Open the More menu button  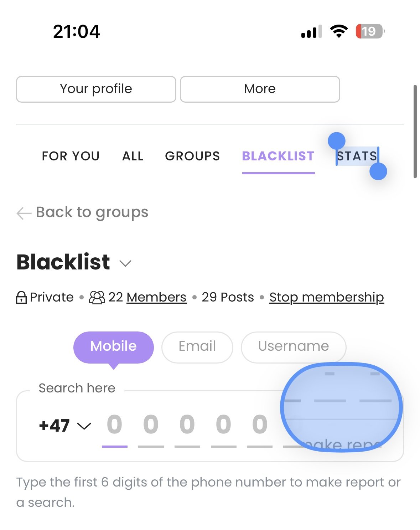(x=260, y=89)
